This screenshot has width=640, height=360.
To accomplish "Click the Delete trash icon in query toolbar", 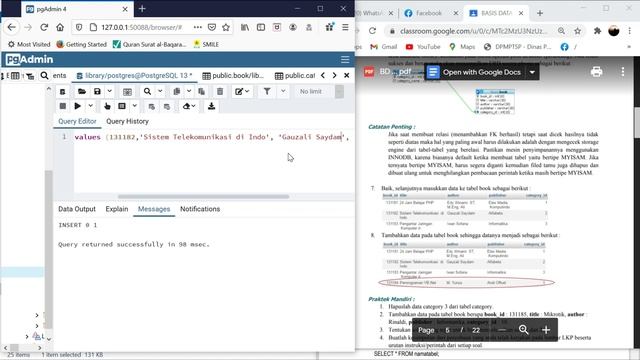I will [220, 91].
